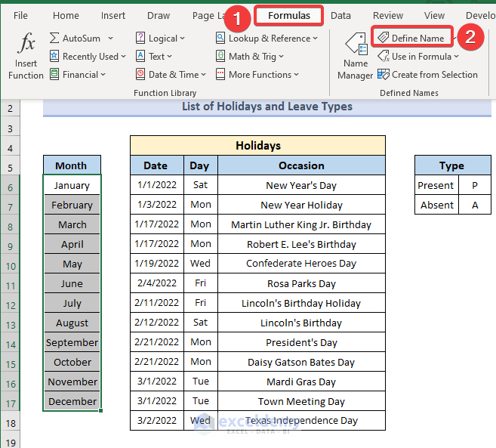Click the Type header cell

click(453, 165)
